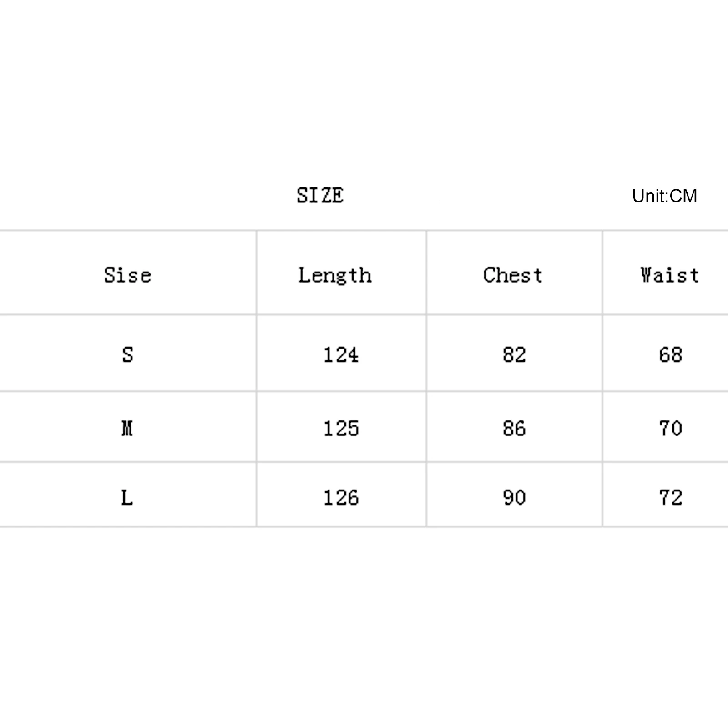
Task: Click the waist value 68
Action: [670, 355]
